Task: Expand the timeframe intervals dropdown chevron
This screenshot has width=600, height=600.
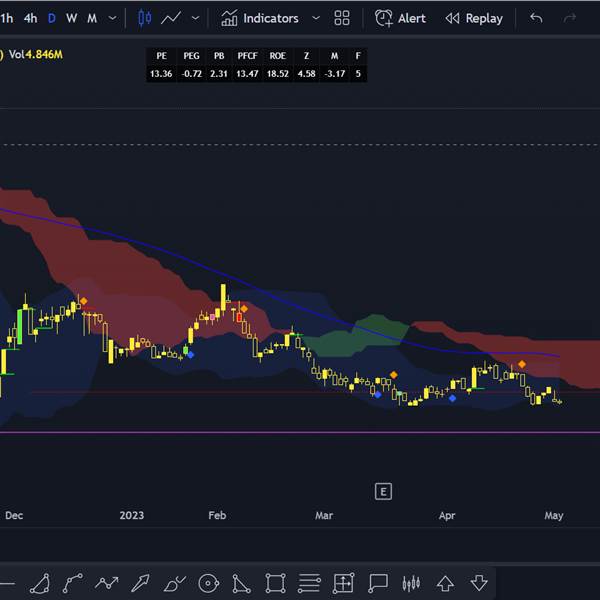Action: (112, 18)
